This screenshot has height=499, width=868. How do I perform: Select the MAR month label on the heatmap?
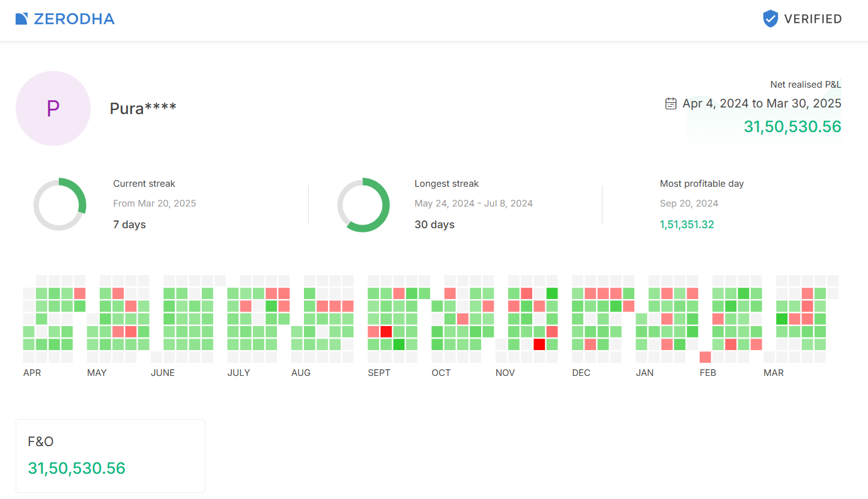[x=774, y=373]
